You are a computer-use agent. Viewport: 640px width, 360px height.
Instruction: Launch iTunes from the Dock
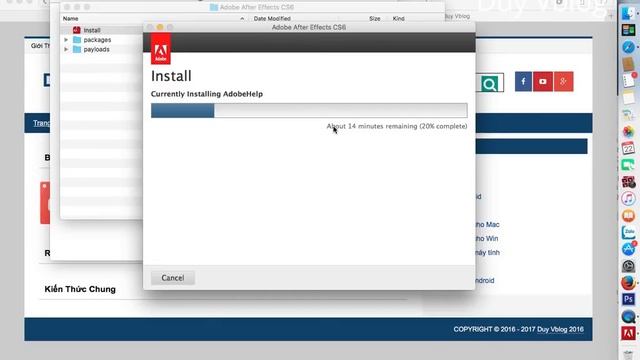(x=629, y=199)
